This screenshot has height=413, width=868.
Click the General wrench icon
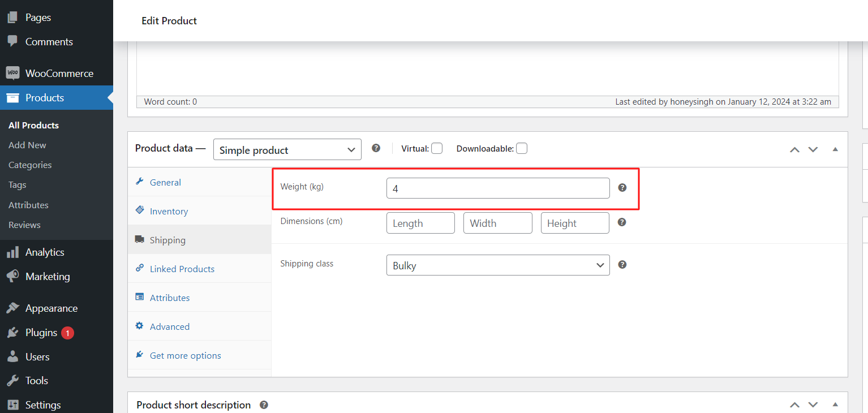coord(139,182)
